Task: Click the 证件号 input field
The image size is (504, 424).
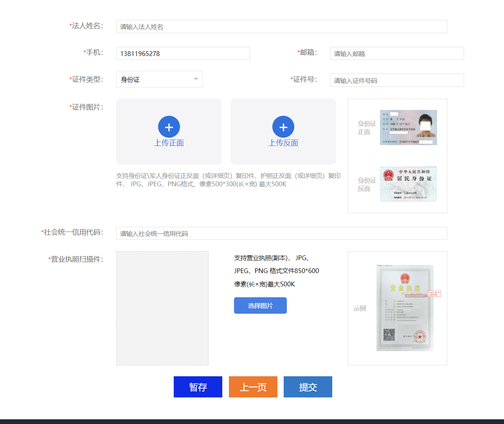Action: pyautogui.click(x=397, y=80)
